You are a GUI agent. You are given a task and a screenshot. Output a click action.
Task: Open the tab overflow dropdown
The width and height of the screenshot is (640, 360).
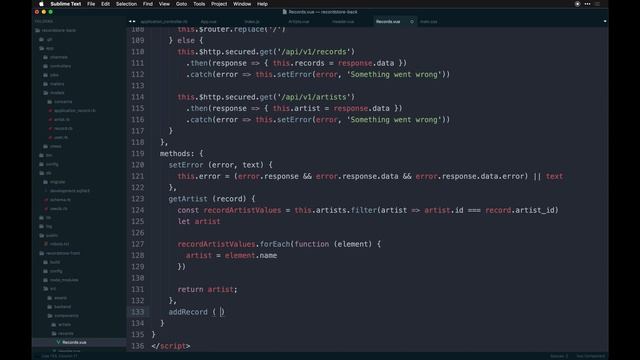(604, 22)
